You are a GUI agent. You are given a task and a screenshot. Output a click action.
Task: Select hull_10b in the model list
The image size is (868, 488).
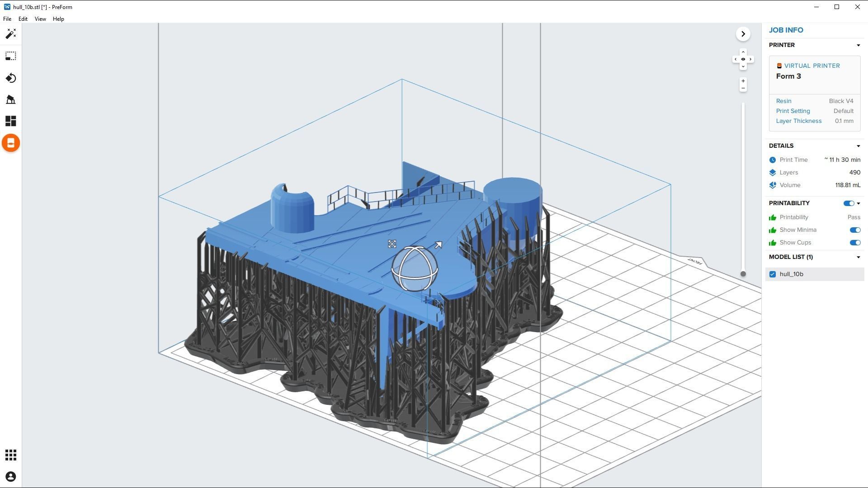815,274
